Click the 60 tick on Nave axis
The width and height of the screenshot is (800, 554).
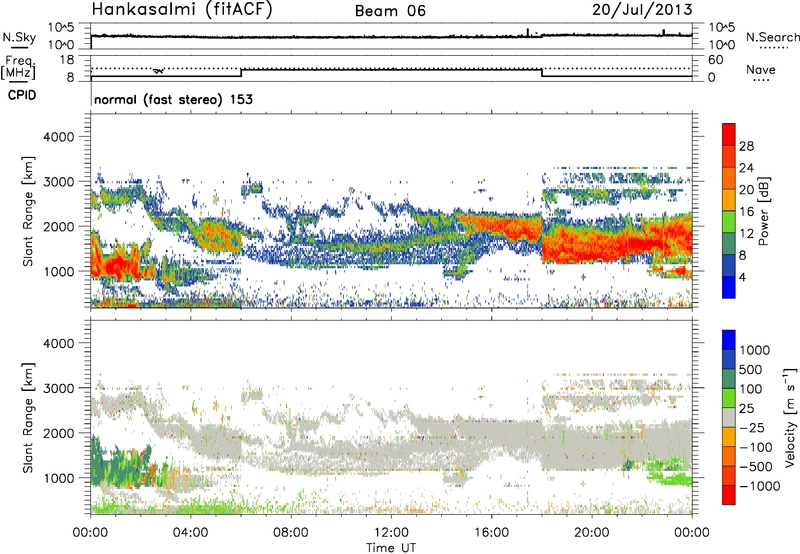coord(715,60)
